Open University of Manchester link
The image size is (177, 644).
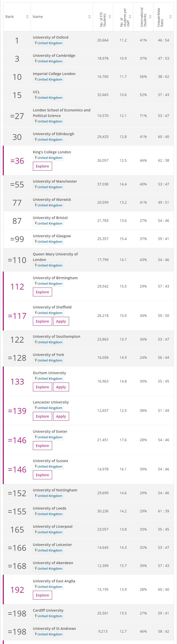[x=55, y=181]
